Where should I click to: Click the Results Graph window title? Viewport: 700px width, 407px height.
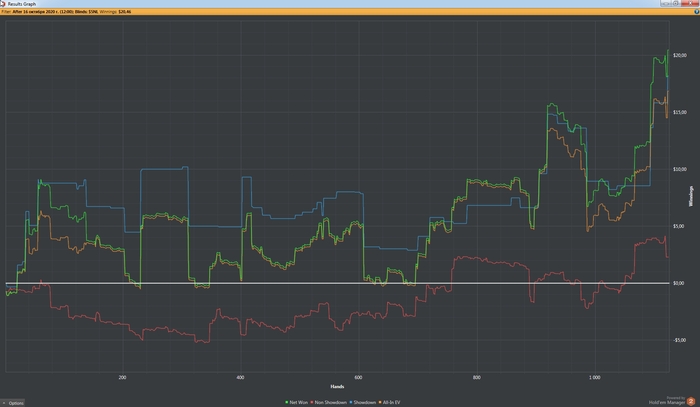[21, 4]
